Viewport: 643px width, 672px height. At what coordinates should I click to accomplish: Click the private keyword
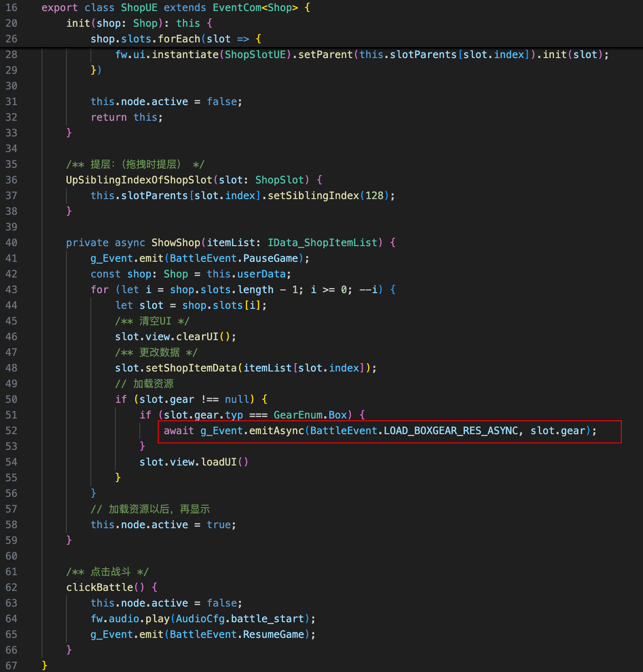click(87, 242)
